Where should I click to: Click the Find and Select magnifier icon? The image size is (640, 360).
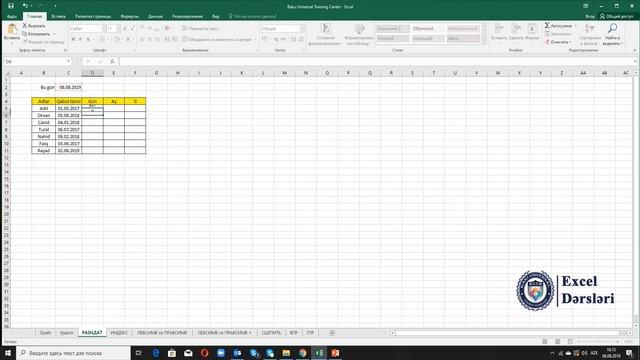[x=612, y=28]
